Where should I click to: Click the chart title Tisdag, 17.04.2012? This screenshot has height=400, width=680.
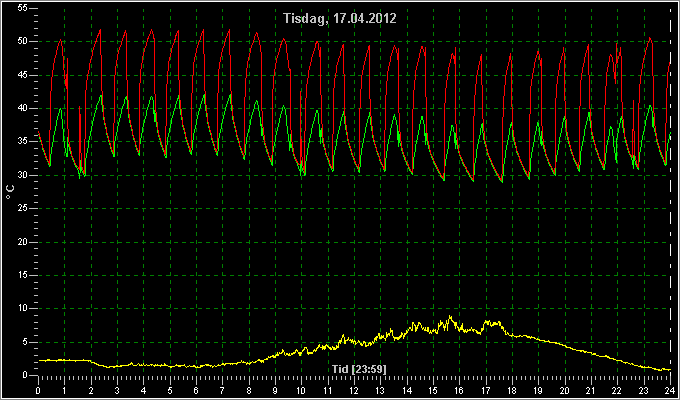click(x=340, y=19)
